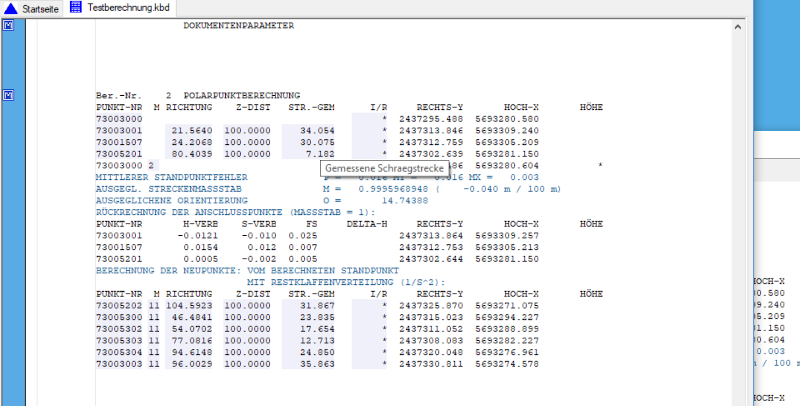Click distance value 35.863 in last row
800x406 pixels.
316,364
